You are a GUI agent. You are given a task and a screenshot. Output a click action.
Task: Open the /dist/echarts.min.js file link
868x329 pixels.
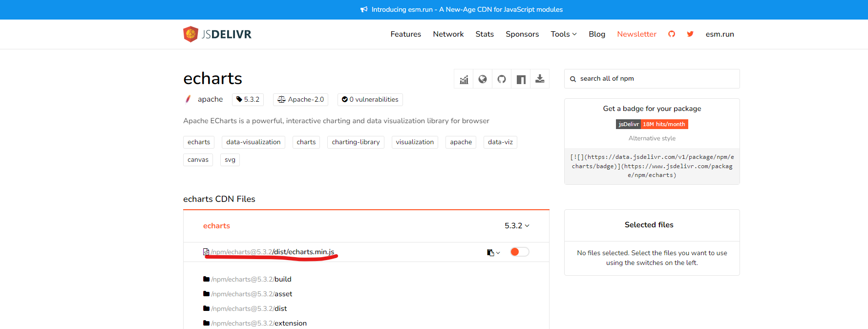273,252
